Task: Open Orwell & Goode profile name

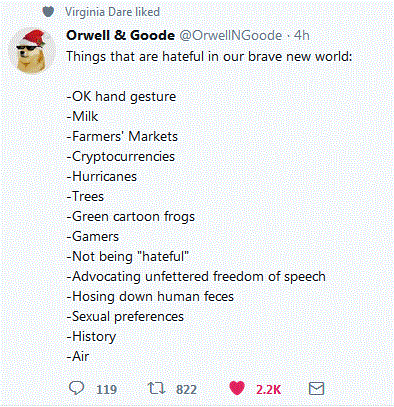Action: tap(120, 35)
